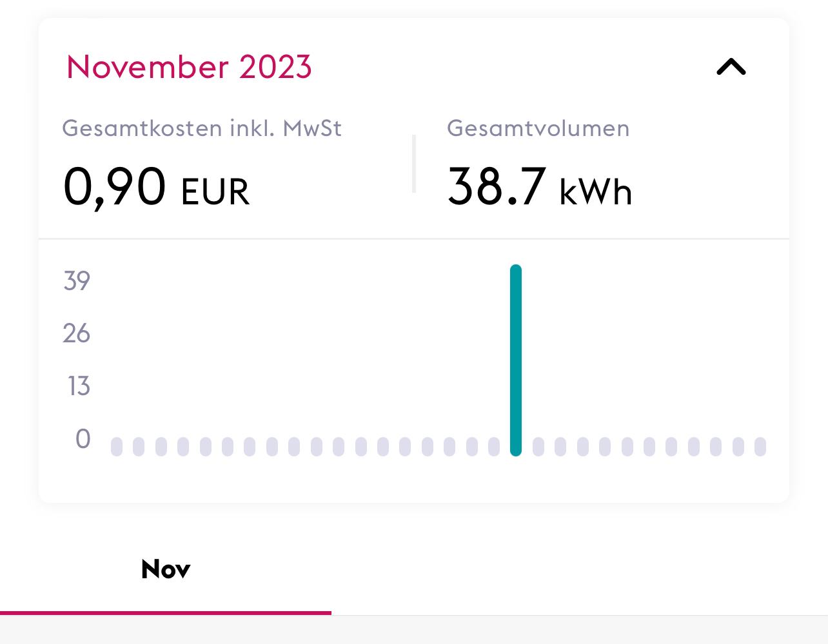The height and width of the screenshot is (644, 828).
Task: Tap the first day's empty bar marker
Action: point(117,447)
